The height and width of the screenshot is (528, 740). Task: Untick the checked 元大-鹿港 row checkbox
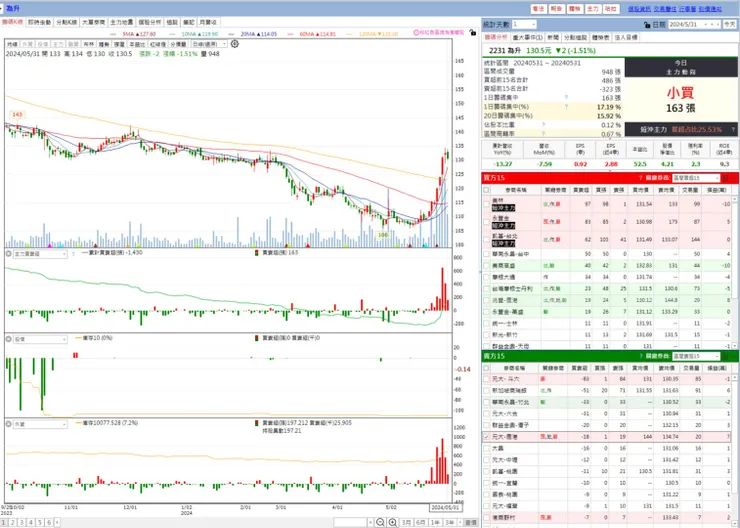click(487, 437)
